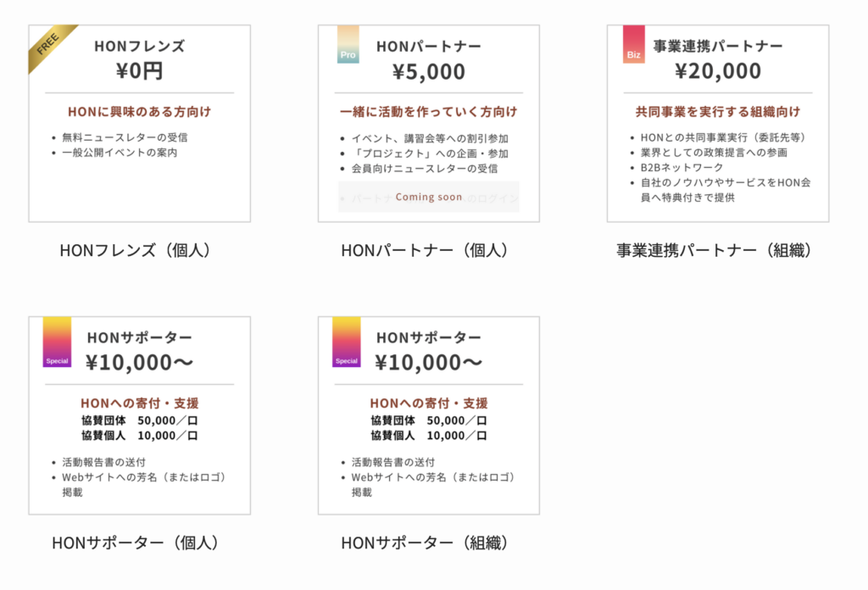Screen dimensions: 868x590
Task: Click the 一緒に活動を作っていく方向け heading
Action: tap(428, 112)
